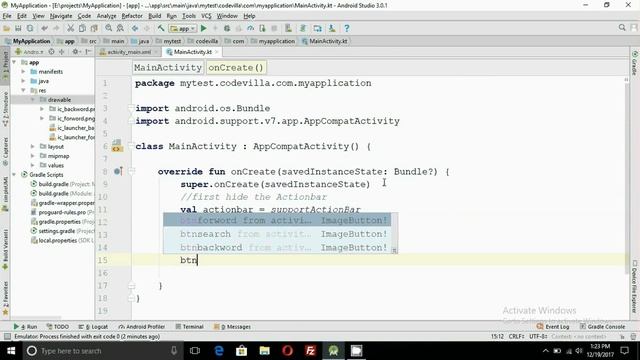Open the Messages tool window
The width and height of the screenshot is (640, 360).
pyautogui.click(x=232, y=327)
